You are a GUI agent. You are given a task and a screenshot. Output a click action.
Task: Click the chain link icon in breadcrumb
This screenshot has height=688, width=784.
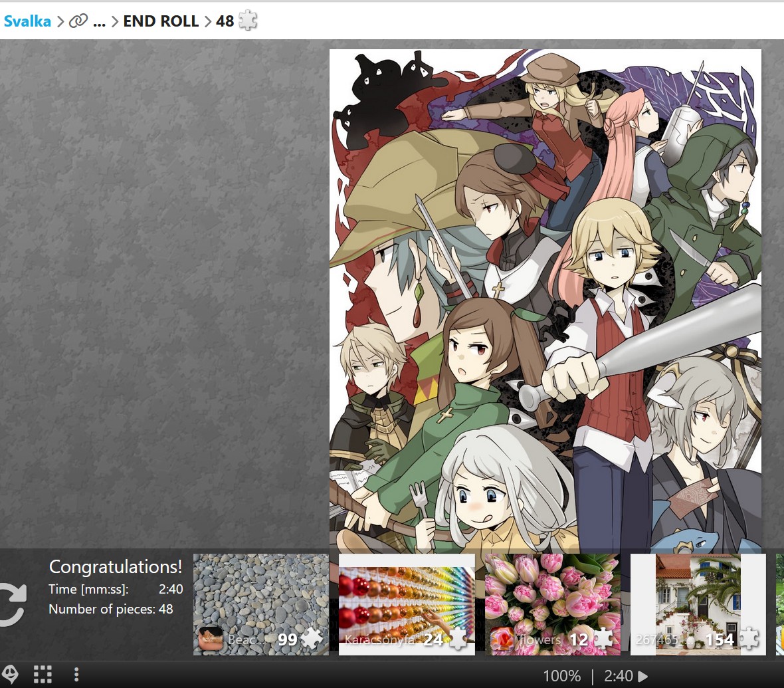click(78, 21)
